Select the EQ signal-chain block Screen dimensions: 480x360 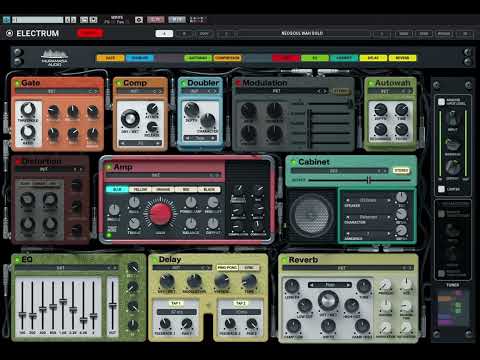pyautogui.click(x=315, y=58)
